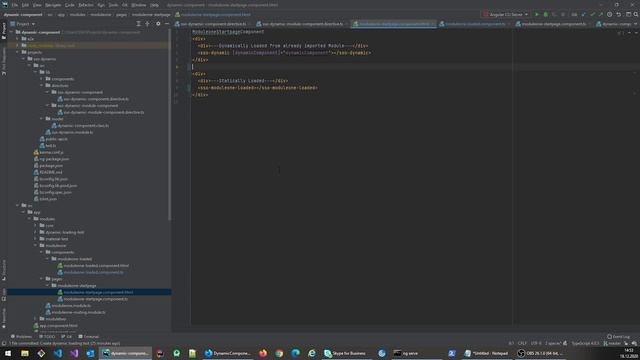Collapse the directives folder
640x360 pixels.
pyautogui.click(x=42, y=85)
